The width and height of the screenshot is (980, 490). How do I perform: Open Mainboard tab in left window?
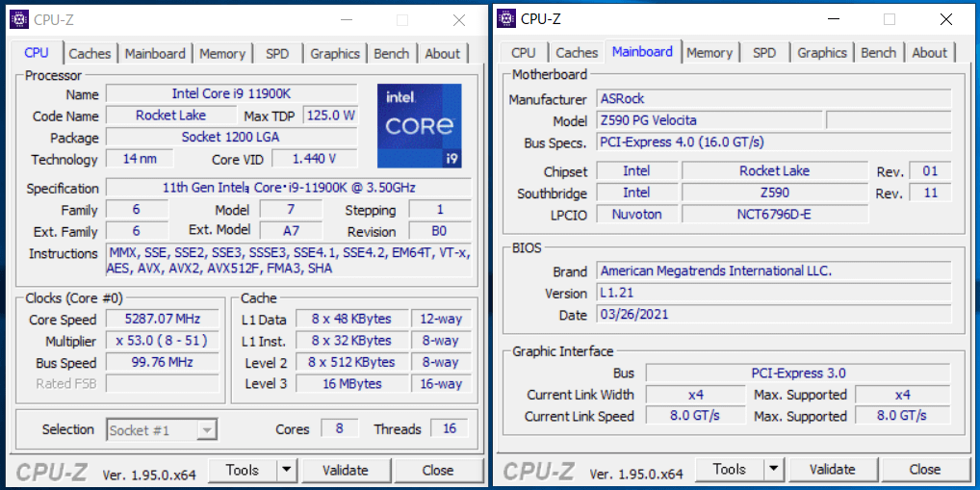coord(155,54)
